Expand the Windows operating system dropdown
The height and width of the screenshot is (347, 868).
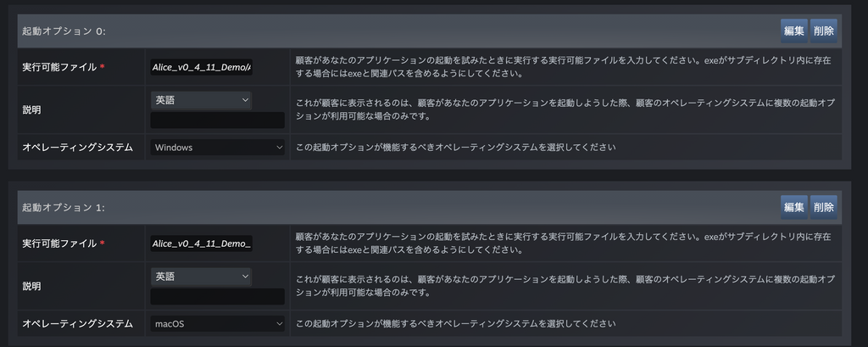(x=218, y=147)
